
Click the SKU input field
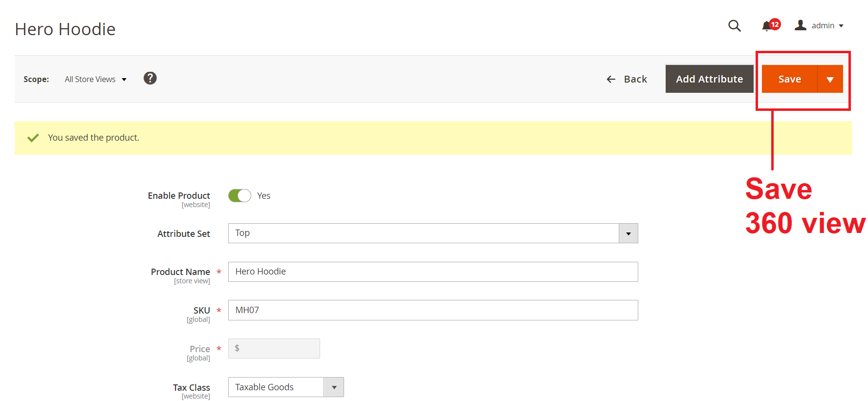[433, 310]
